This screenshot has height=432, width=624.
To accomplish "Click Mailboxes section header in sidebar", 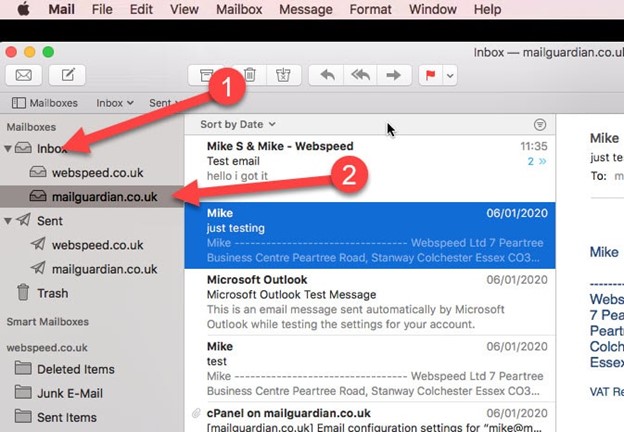I will pyautogui.click(x=31, y=127).
